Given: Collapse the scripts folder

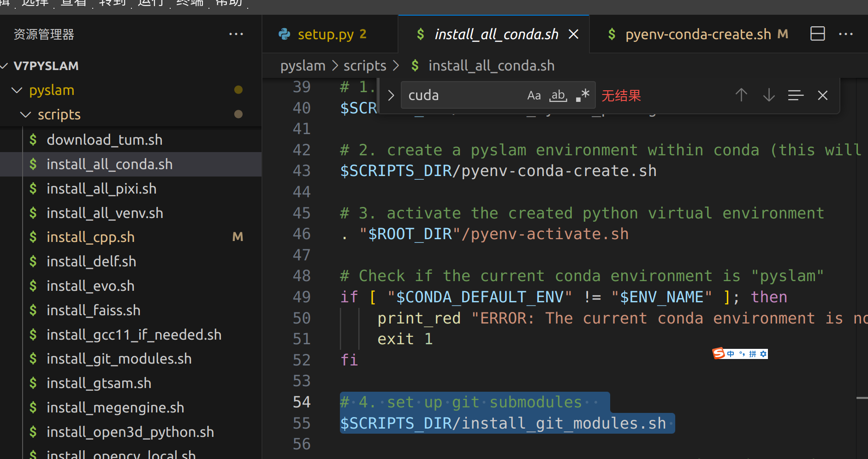Looking at the screenshot, I should coord(26,114).
